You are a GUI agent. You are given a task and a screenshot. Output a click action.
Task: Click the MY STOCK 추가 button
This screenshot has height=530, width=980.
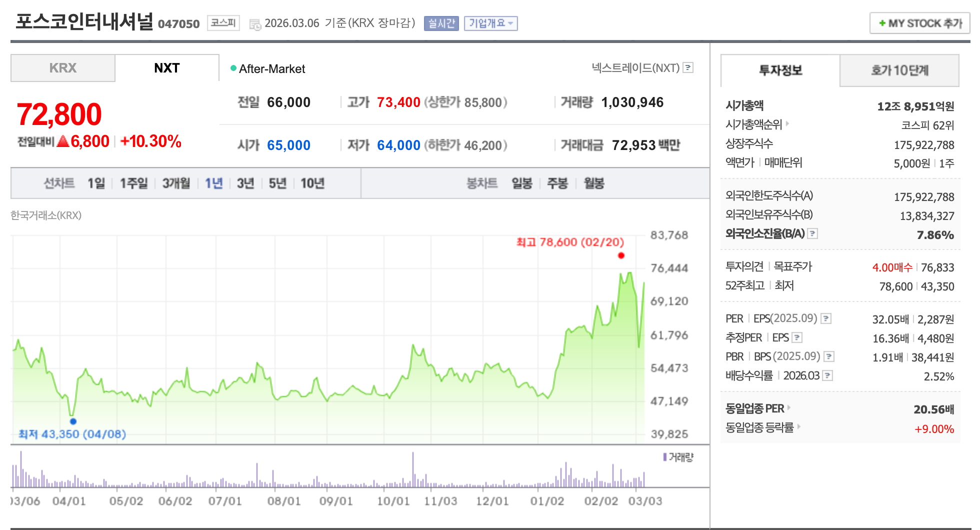(x=920, y=23)
